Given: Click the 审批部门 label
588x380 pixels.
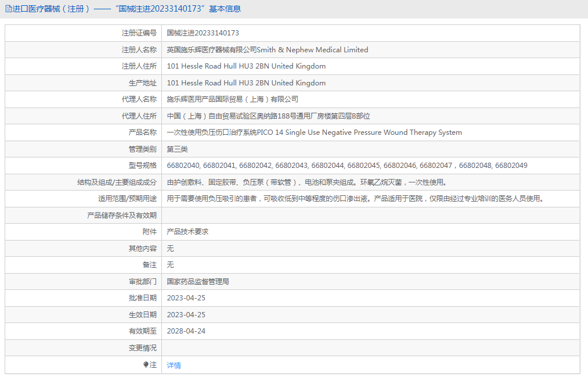Looking at the screenshot, I should (x=142, y=282).
